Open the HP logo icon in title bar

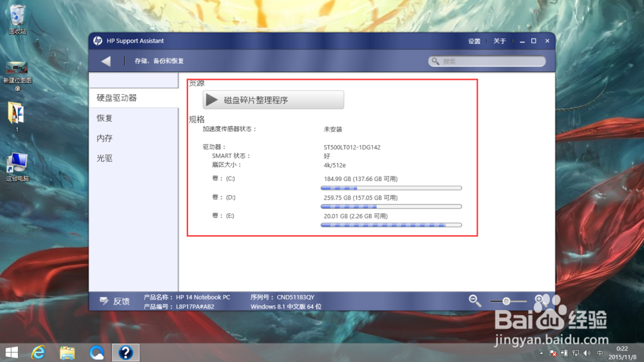[97, 41]
